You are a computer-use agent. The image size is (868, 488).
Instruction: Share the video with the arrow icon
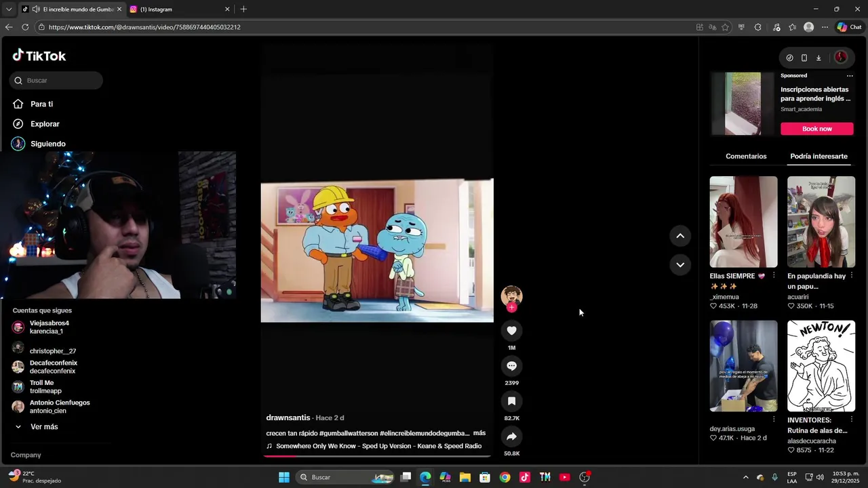[511, 436]
